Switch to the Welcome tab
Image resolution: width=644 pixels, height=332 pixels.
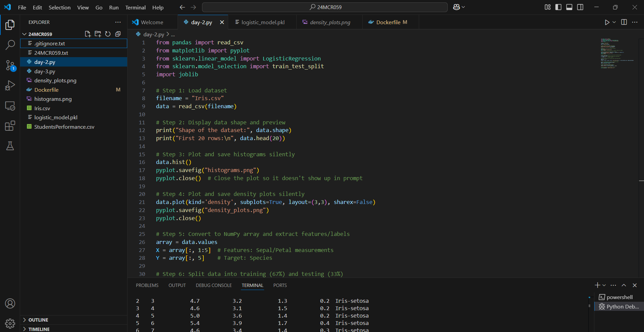click(x=152, y=22)
